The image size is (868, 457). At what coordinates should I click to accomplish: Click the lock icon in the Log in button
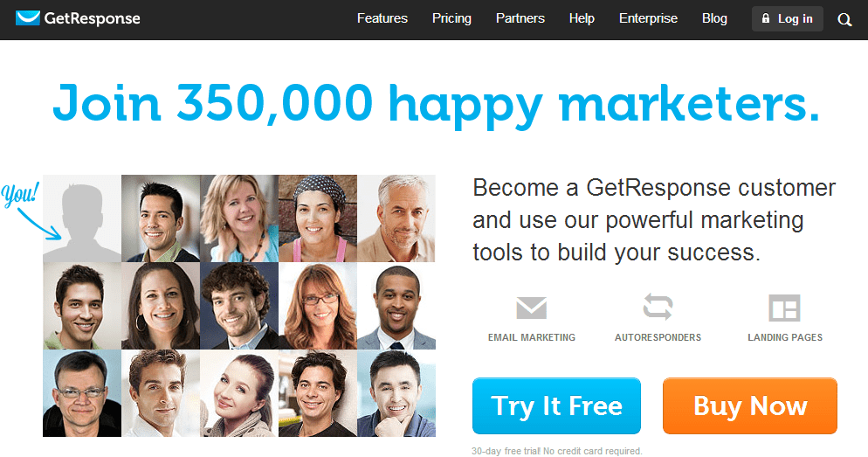pos(766,18)
